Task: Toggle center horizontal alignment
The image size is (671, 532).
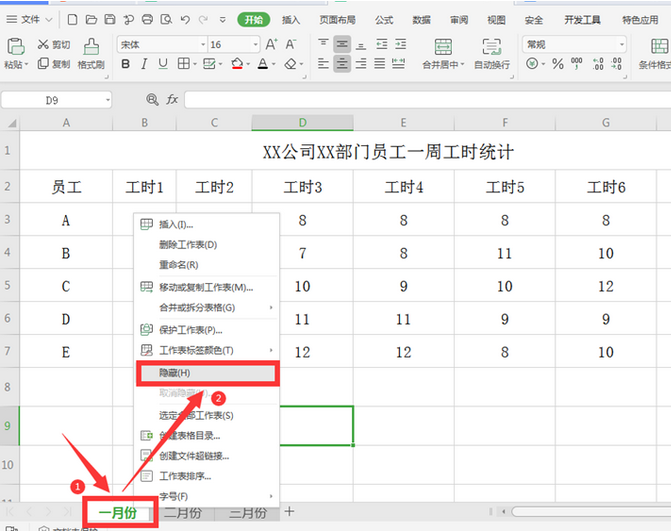Action: point(342,64)
